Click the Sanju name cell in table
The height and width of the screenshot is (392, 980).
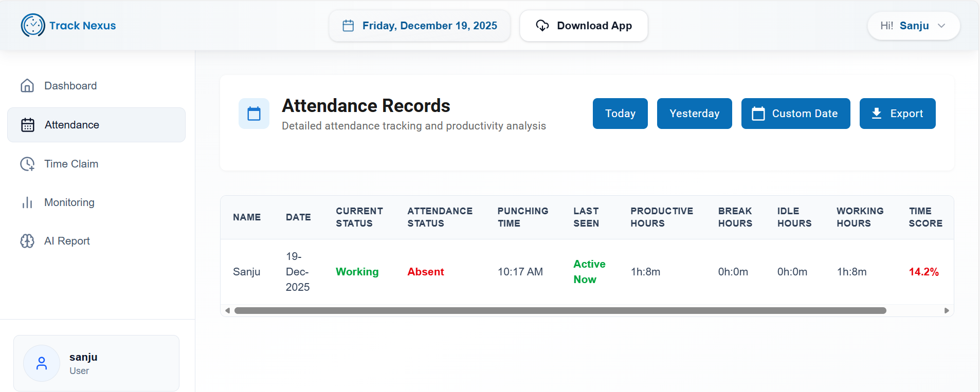247,272
